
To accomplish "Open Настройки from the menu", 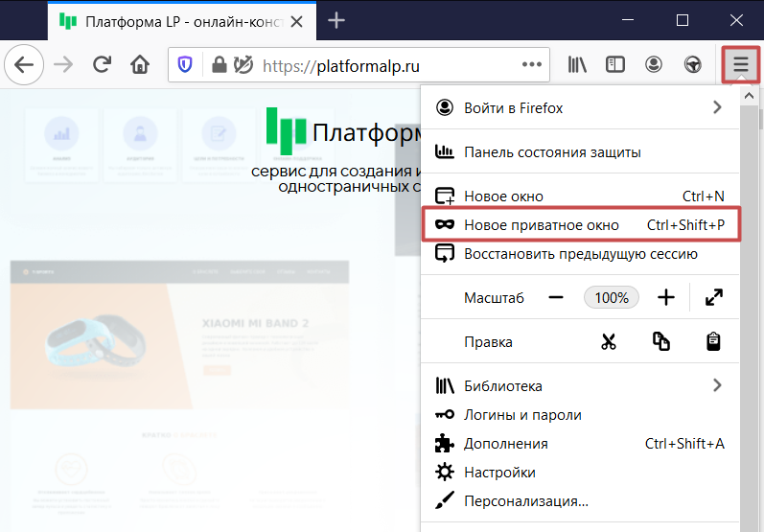I will [498, 472].
